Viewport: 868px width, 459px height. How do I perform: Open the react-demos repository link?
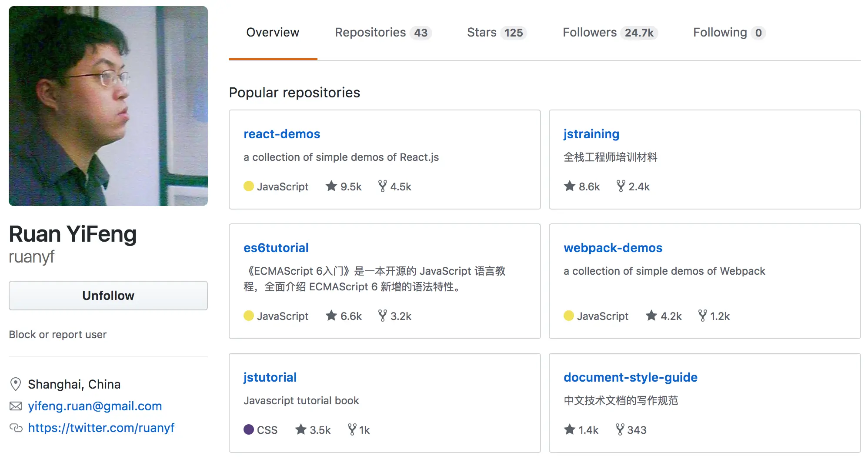282,134
